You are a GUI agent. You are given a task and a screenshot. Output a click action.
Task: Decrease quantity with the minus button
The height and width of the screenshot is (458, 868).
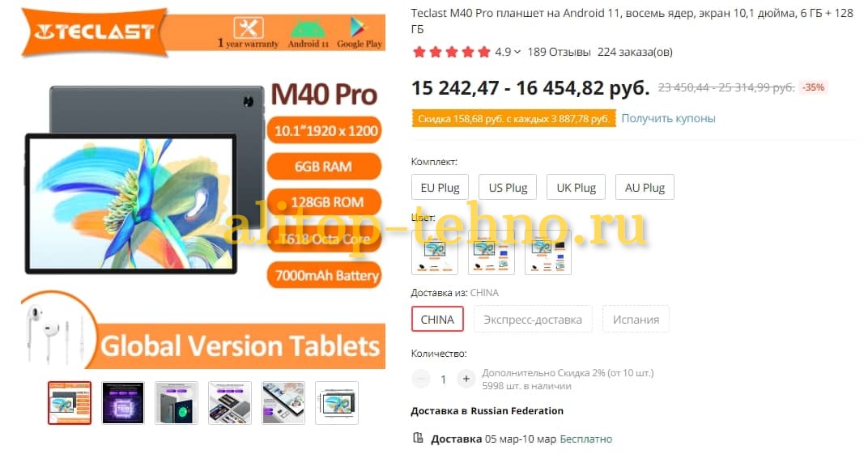point(421,379)
